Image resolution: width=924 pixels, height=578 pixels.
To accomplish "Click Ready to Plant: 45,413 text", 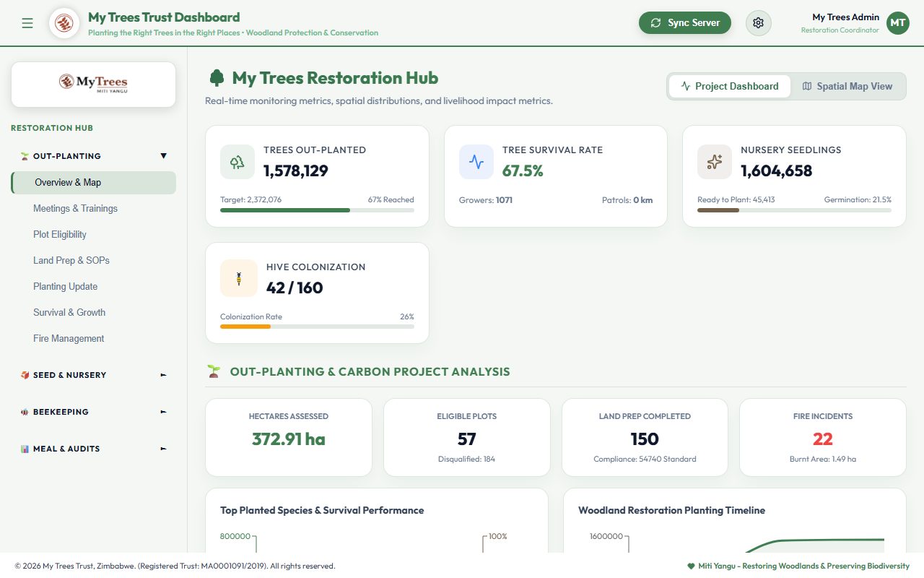I will tap(736, 199).
